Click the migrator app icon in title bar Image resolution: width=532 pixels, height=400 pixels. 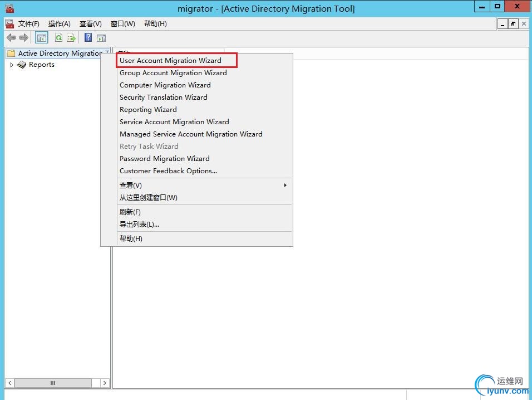click(x=9, y=8)
